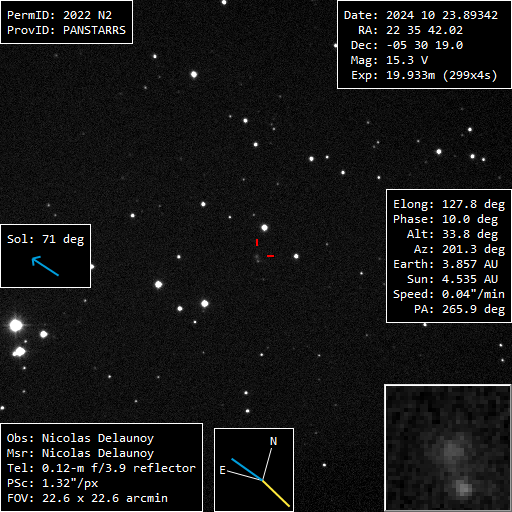
Task: Click the PermID 2022 N2 label
Action: coord(59,15)
